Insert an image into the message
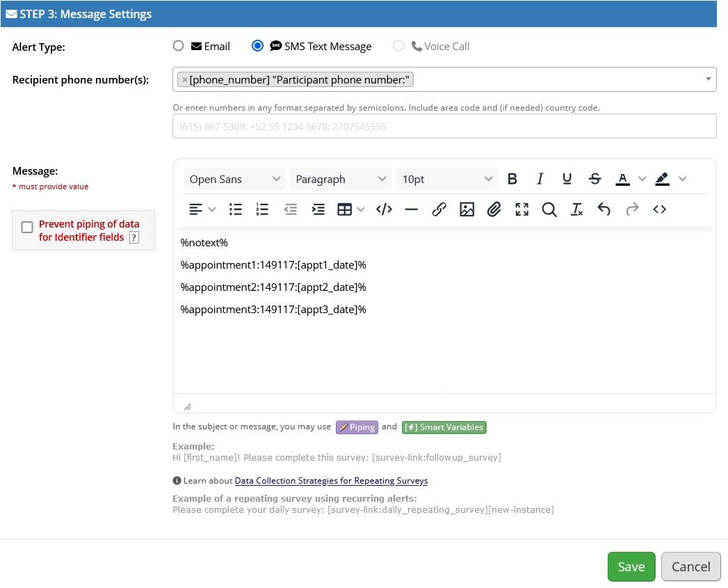The height and width of the screenshot is (588, 728). tap(467, 209)
